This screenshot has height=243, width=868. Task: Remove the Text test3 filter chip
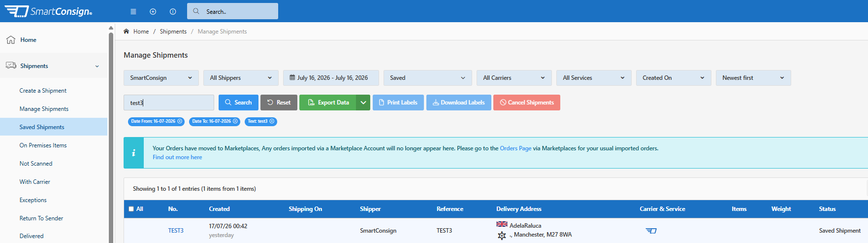coord(272,121)
